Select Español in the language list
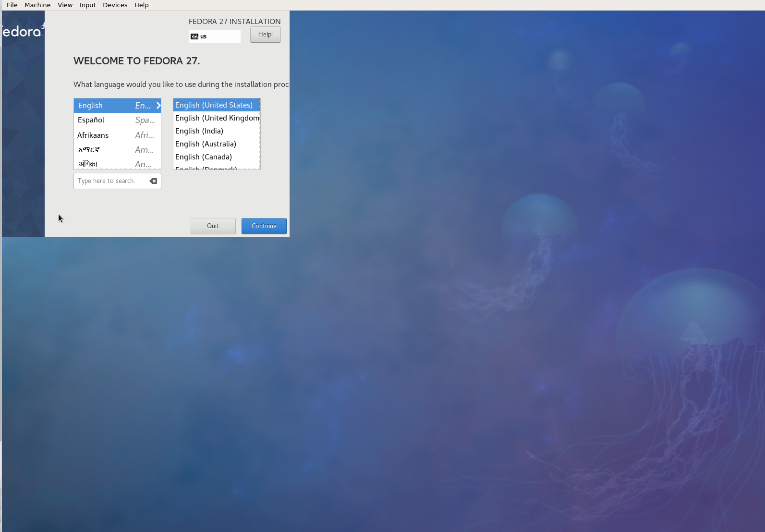Viewport: 765px width, 532px height. tap(117, 120)
